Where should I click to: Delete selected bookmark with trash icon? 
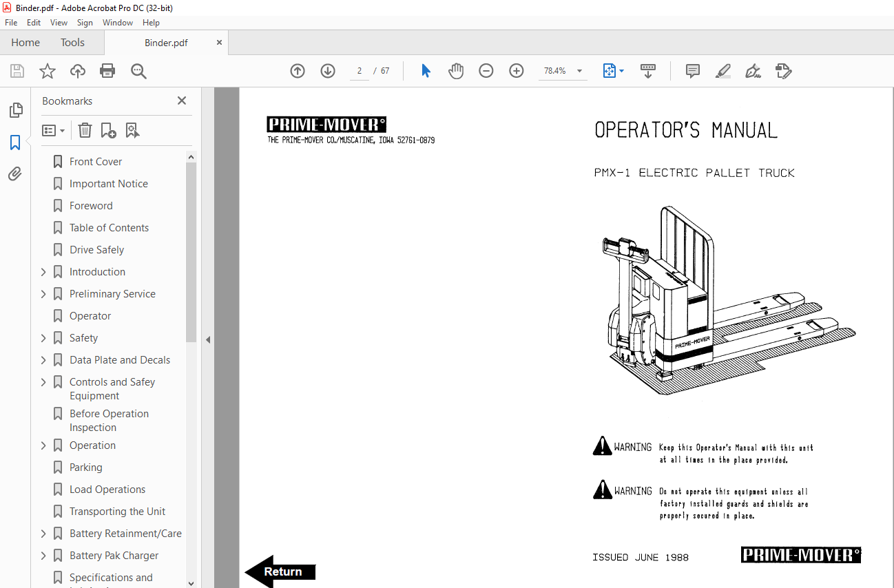(x=85, y=130)
